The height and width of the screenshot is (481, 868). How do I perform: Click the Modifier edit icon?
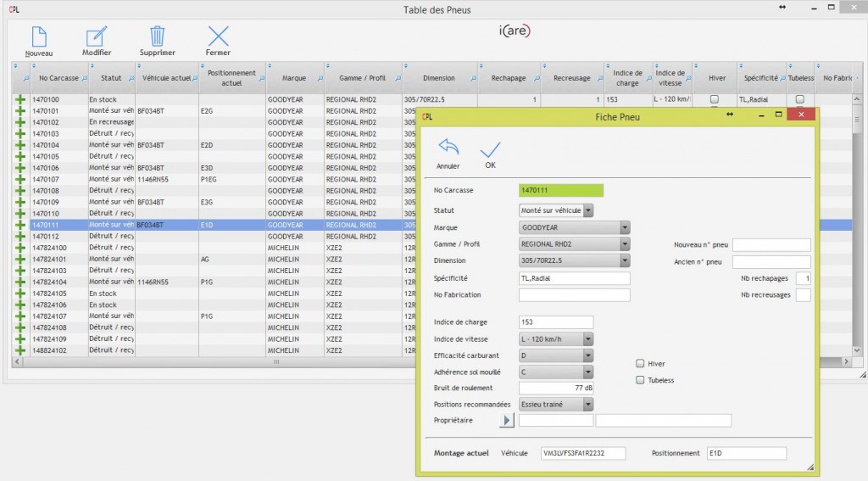click(x=97, y=36)
